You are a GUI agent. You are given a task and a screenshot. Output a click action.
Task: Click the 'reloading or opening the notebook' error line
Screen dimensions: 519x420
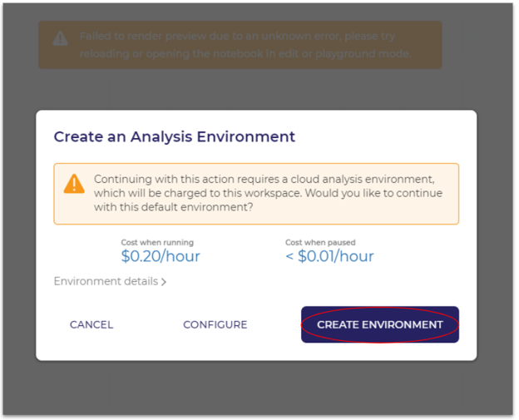pyautogui.click(x=245, y=53)
